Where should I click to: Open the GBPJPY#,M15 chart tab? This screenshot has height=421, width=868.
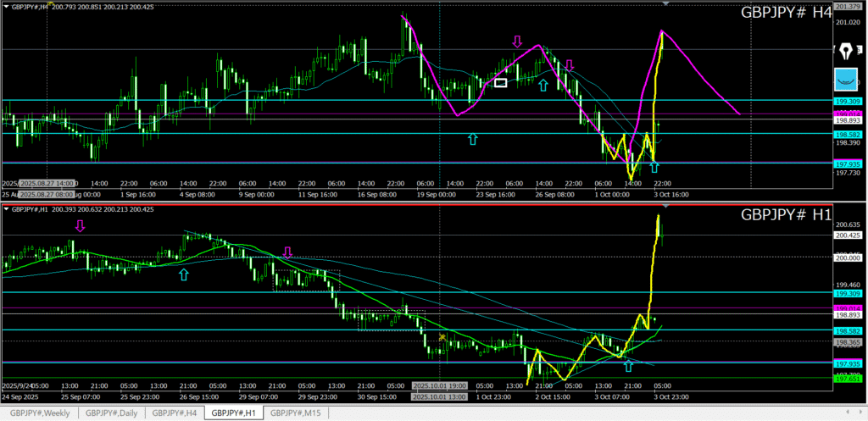click(x=294, y=413)
